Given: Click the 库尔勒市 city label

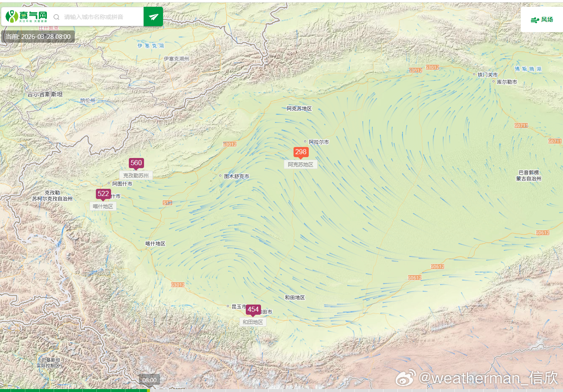Looking at the screenshot, I should (x=507, y=82).
